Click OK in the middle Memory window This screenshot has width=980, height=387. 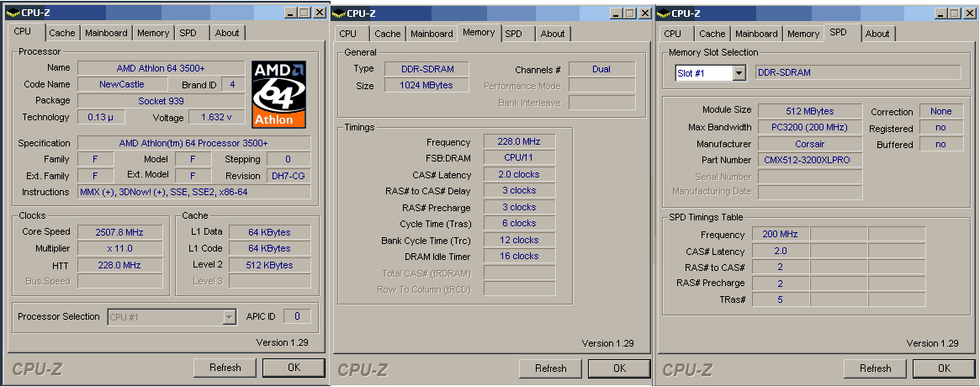[619, 368]
